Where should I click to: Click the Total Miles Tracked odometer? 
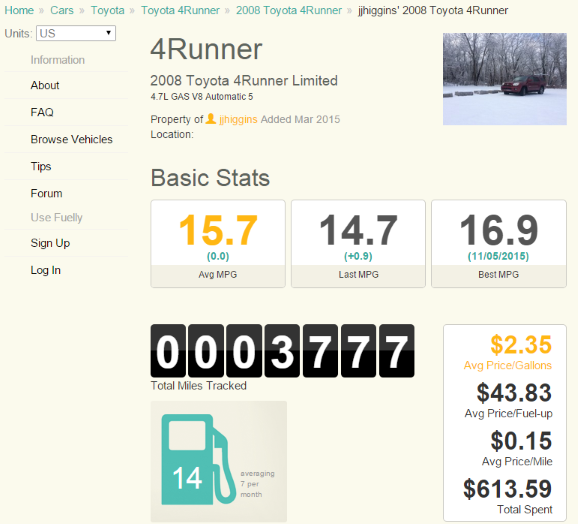[282, 351]
